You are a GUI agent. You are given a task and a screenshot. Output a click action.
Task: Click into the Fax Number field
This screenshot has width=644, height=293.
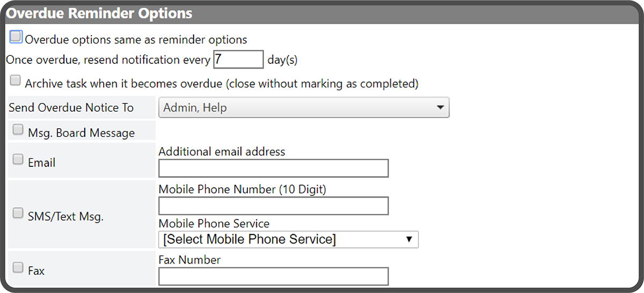click(x=273, y=277)
